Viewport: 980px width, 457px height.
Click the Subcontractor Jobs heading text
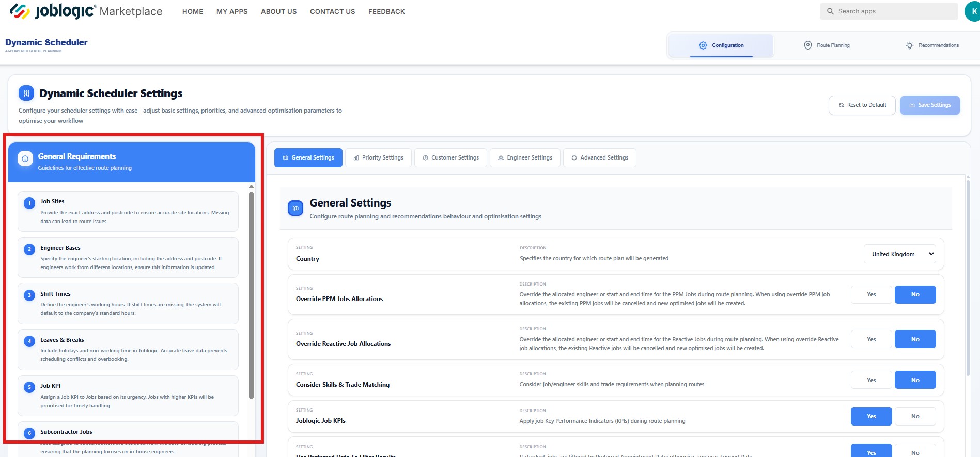pyautogui.click(x=66, y=432)
